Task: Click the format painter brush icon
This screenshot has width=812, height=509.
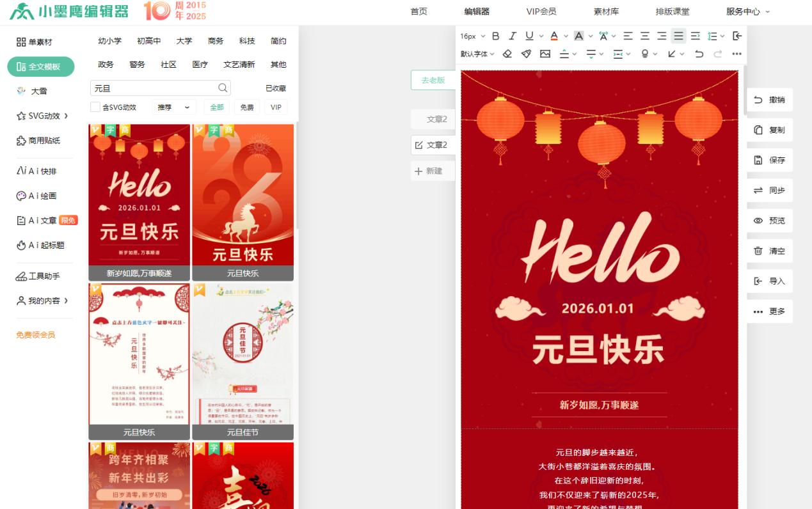Action: point(526,54)
